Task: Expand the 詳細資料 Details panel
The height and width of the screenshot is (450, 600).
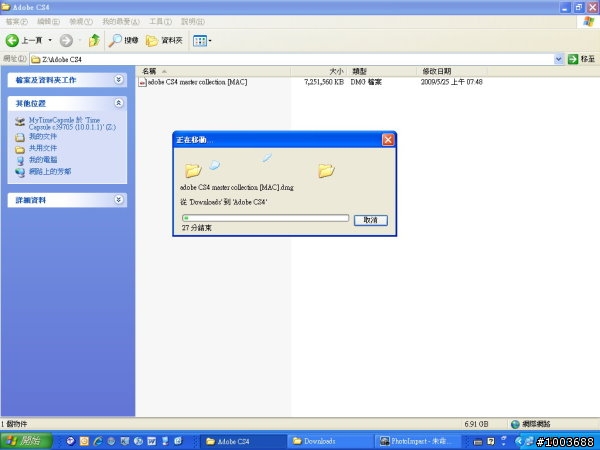Action: click(x=119, y=200)
